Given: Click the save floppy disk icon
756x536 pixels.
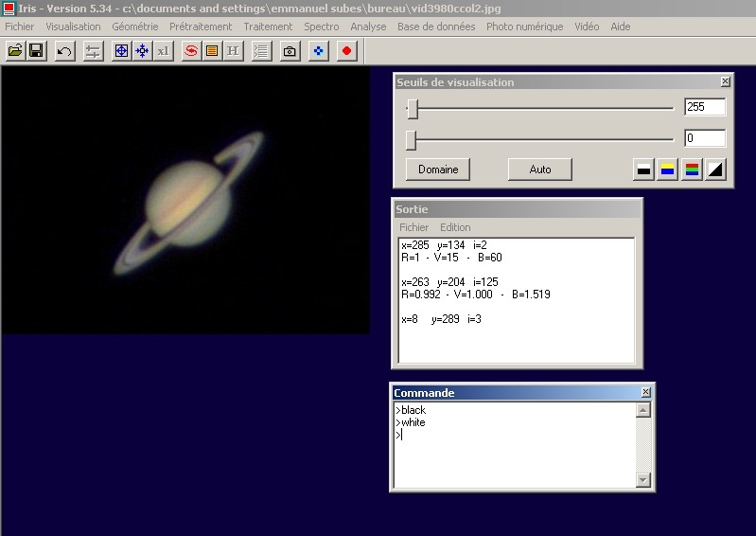Looking at the screenshot, I should [37, 50].
